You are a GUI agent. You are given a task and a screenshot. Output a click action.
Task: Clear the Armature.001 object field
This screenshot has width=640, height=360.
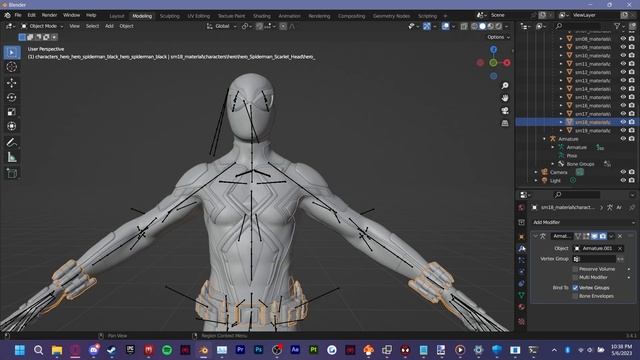point(620,248)
